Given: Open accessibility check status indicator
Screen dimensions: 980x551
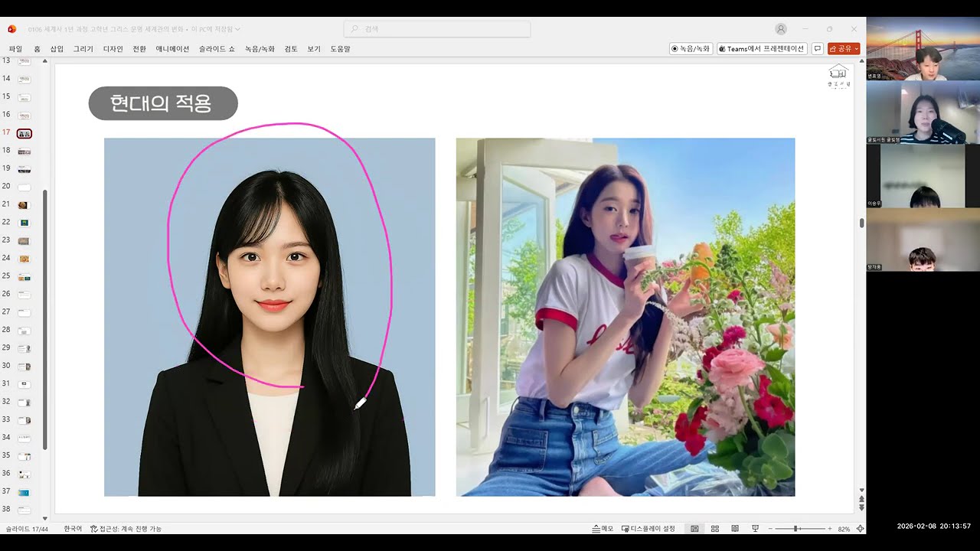Looking at the screenshot, I should (x=126, y=529).
